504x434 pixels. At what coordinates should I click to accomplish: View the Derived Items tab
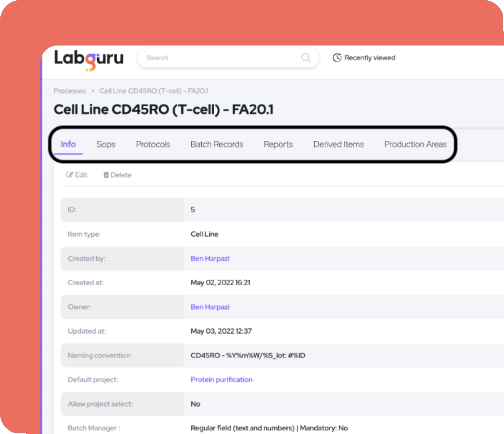pyautogui.click(x=339, y=144)
